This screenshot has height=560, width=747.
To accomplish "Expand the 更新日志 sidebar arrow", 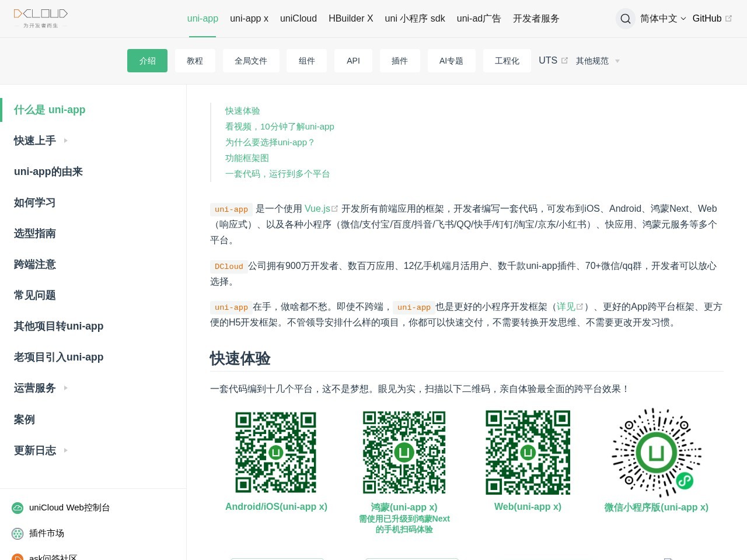I will coord(65,450).
